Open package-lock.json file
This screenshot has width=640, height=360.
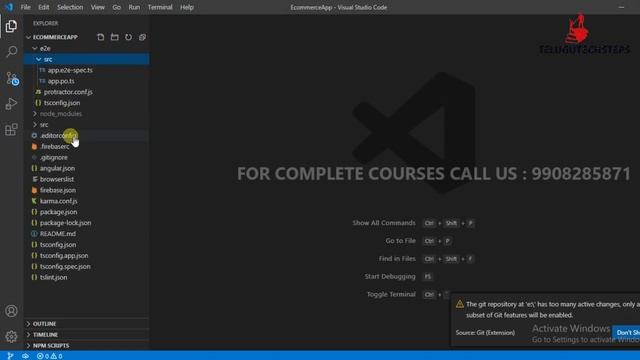coord(87,223)
